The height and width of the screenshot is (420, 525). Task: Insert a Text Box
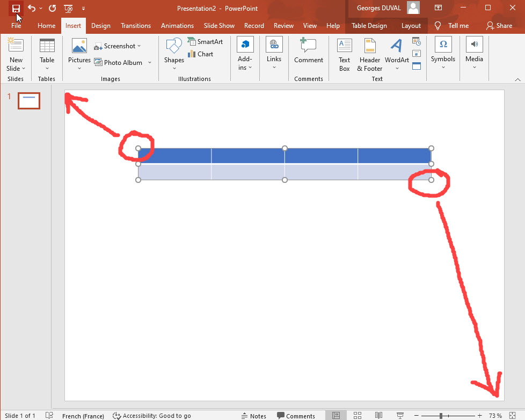pos(344,55)
